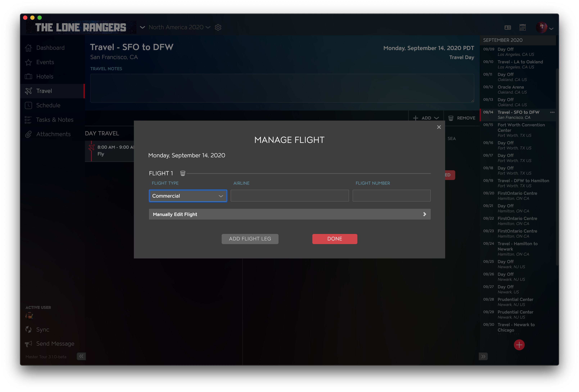Select 09/27 Day Off Newark, US
This screenshot has width=579, height=392.
[518, 289]
